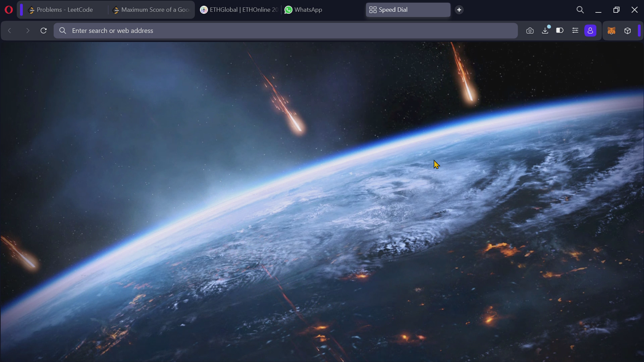Open the purple account profile icon
The image size is (644, 362).
[x=590, y=31]
